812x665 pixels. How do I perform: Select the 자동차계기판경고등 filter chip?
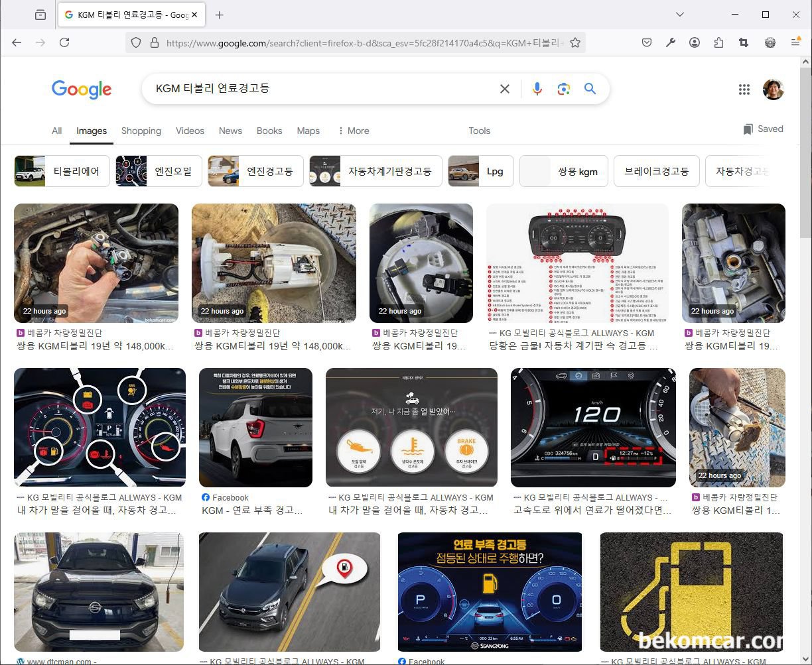coord(375,171)
